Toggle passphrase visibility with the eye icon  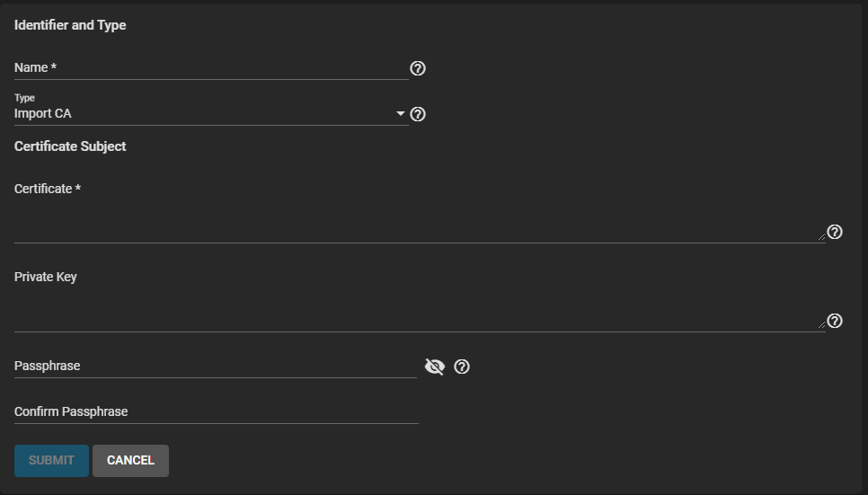pos(435,367)
